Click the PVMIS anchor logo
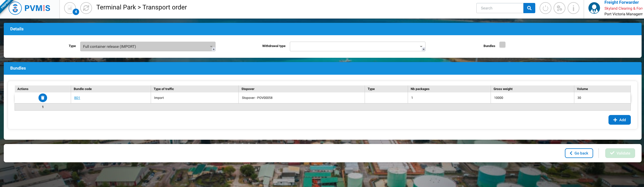This screenshot has height=187, width=644. pyautogui.click(x=15, y=8)
